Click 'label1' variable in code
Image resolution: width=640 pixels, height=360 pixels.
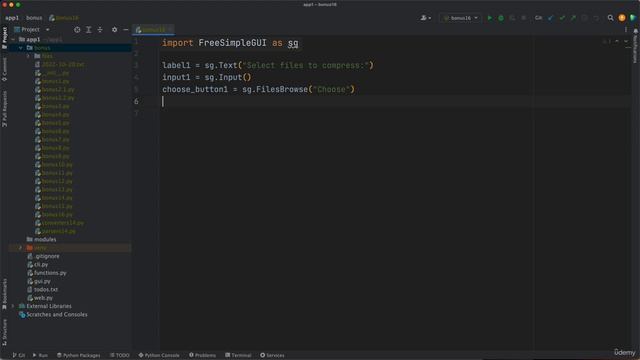pyautogui.click(x=176, y=65)
